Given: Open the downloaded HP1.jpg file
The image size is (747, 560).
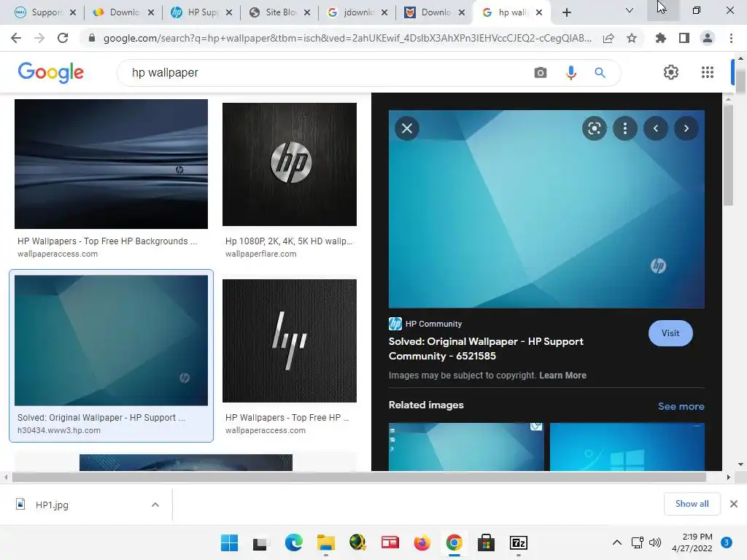Looking at the screenshot, I should [x=52, y=505].
